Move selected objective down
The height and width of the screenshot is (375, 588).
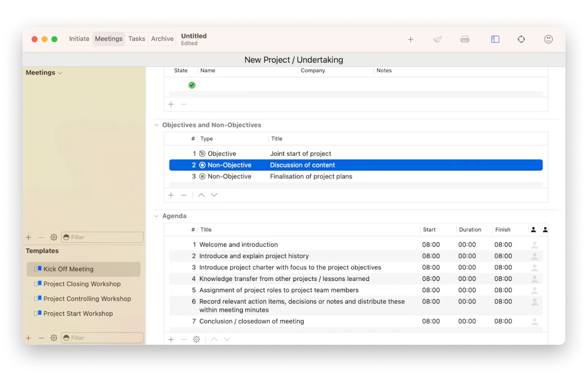tap(214, 195)
